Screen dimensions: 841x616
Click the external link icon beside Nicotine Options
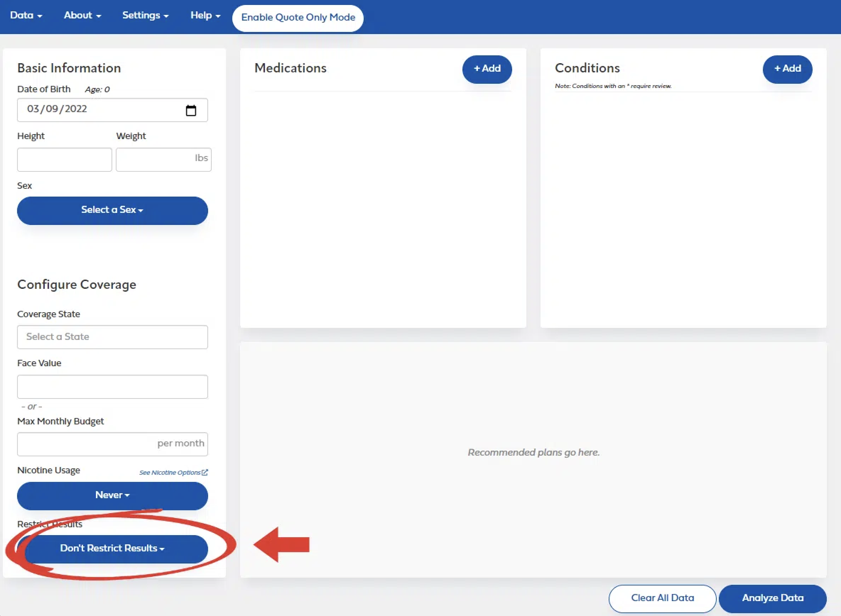(205, 472)
